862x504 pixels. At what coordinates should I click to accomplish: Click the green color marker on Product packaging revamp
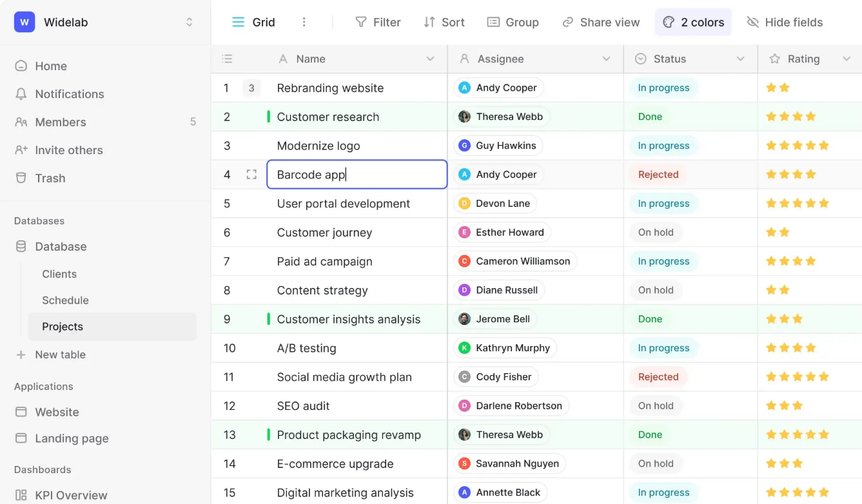tap(269, 435)
